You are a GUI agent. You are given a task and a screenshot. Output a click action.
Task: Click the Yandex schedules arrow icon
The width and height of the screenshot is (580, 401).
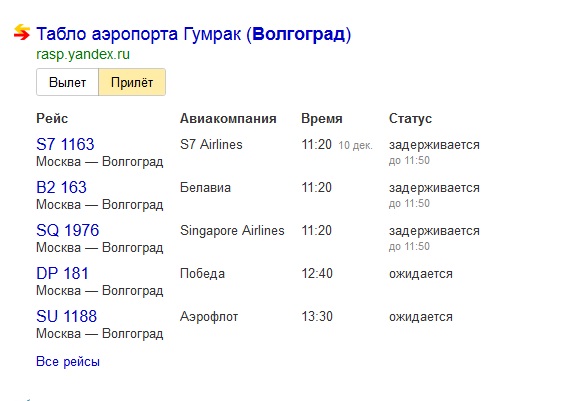click(22, 32)
